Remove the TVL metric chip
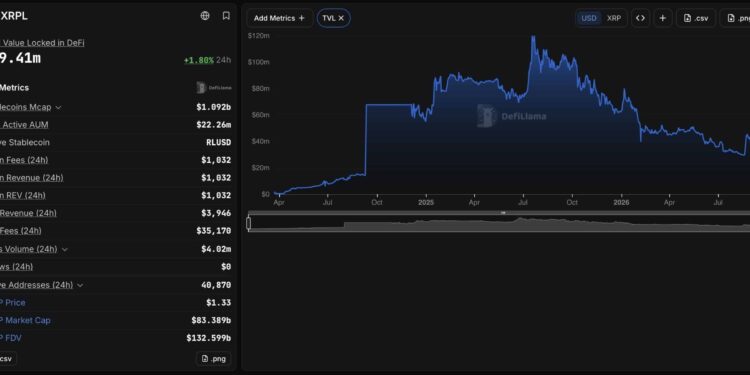Image resolution: width=750 pixels, height=375 pixels. click(341, 18)
